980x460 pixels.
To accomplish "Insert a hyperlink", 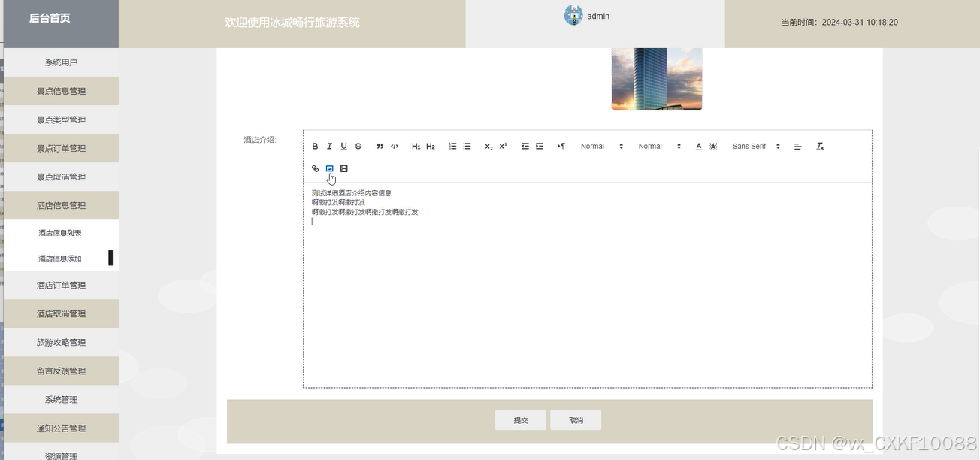I will click(315, 168).
